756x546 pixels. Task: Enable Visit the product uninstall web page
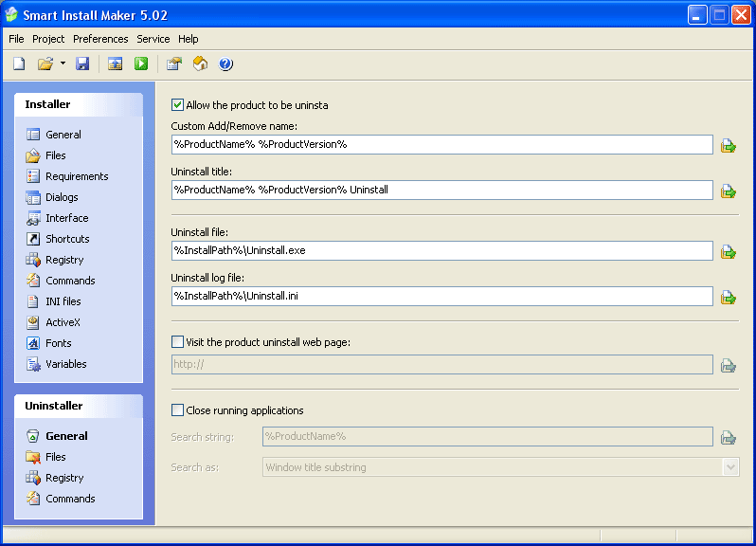pyautogui.click(x=177, y=342)
